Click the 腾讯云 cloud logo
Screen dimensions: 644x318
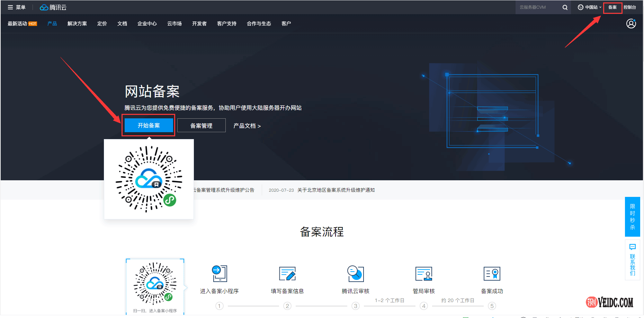[53, 7]
